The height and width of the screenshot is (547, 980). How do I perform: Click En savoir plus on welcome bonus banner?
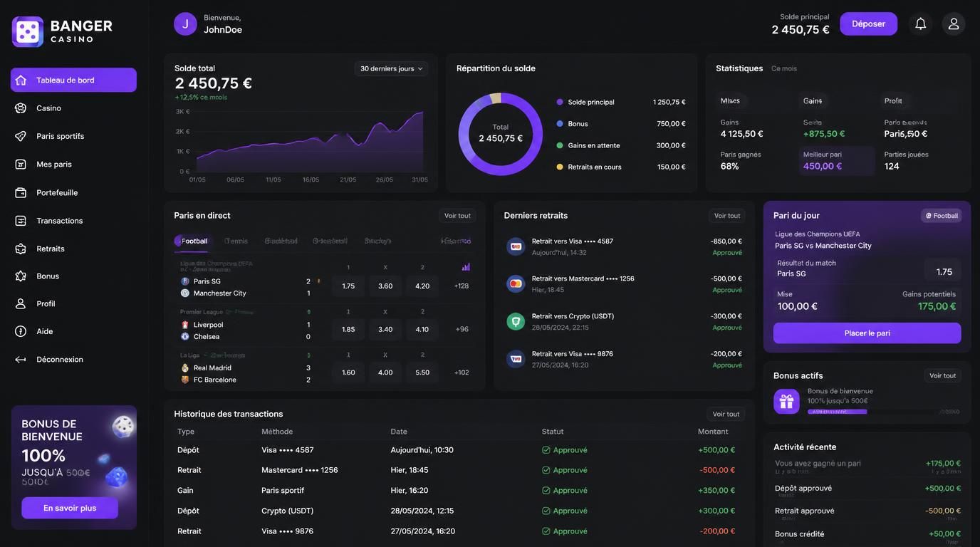(70, 508)
